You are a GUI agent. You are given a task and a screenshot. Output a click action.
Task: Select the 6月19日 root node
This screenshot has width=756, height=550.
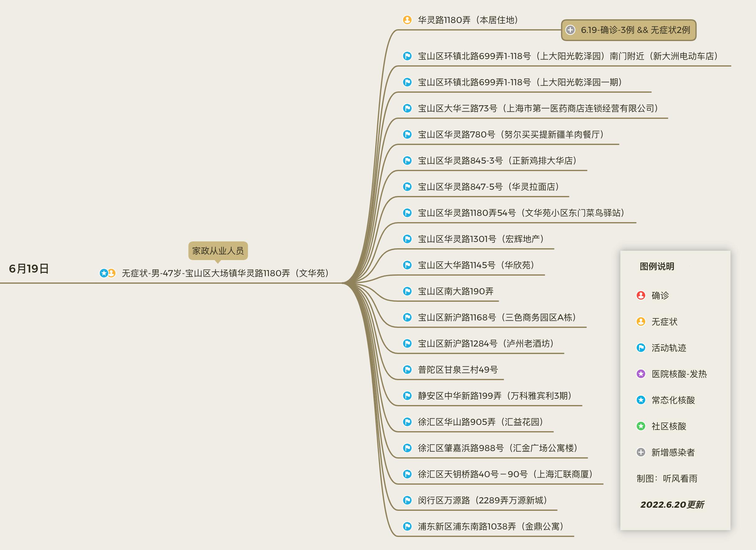[x=29, y=269]
